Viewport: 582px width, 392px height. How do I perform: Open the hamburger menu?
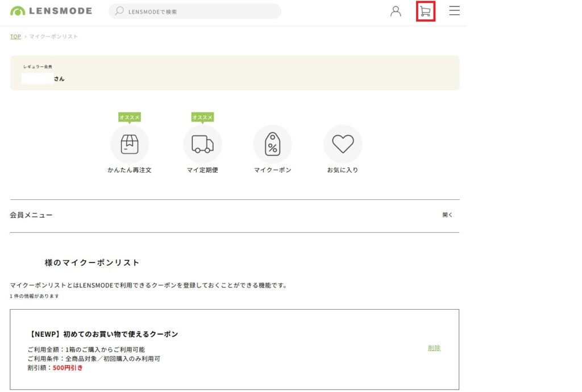point(454,11)
